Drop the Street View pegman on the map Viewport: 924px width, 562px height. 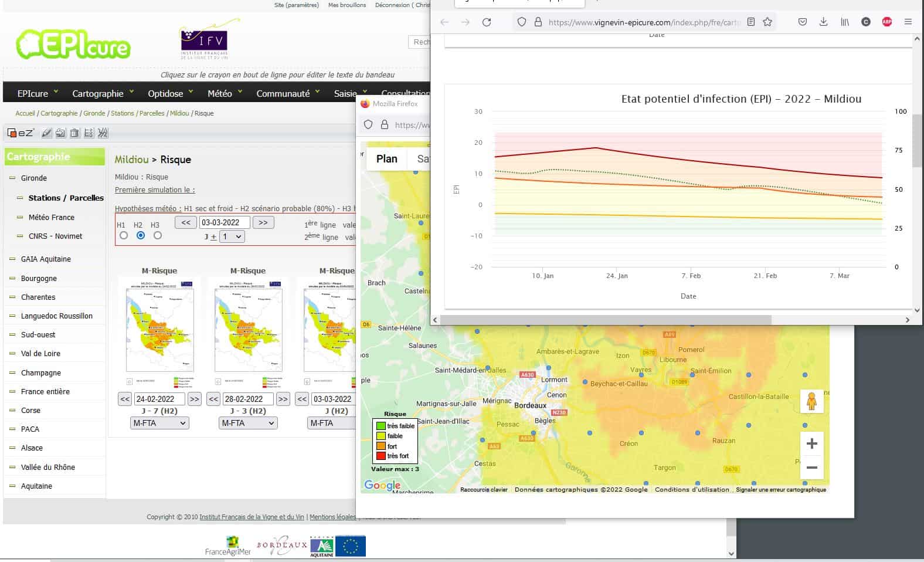click(x=811, y=401)
